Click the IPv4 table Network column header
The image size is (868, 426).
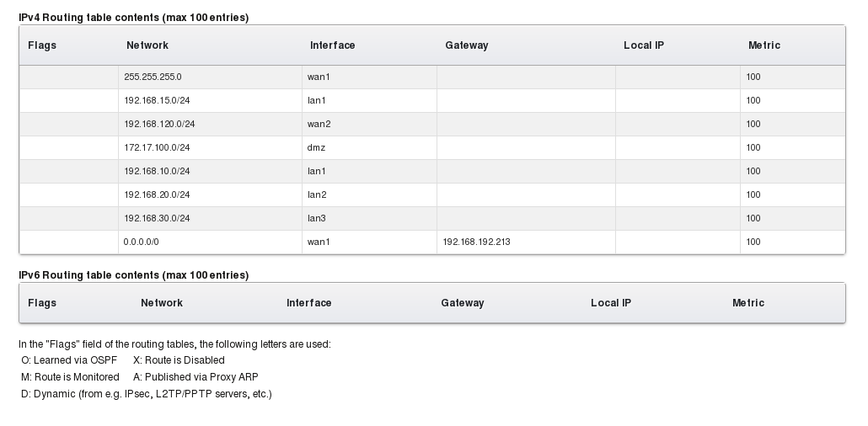147,45
